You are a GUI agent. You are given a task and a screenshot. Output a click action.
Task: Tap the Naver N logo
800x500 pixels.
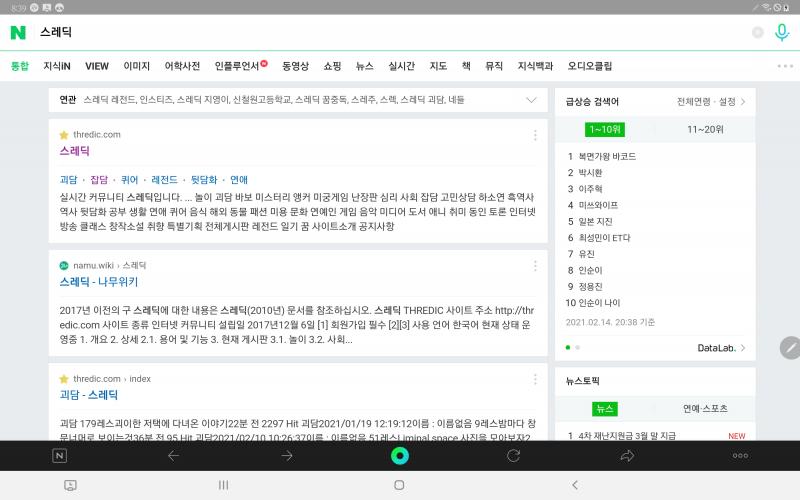[18, 33]
